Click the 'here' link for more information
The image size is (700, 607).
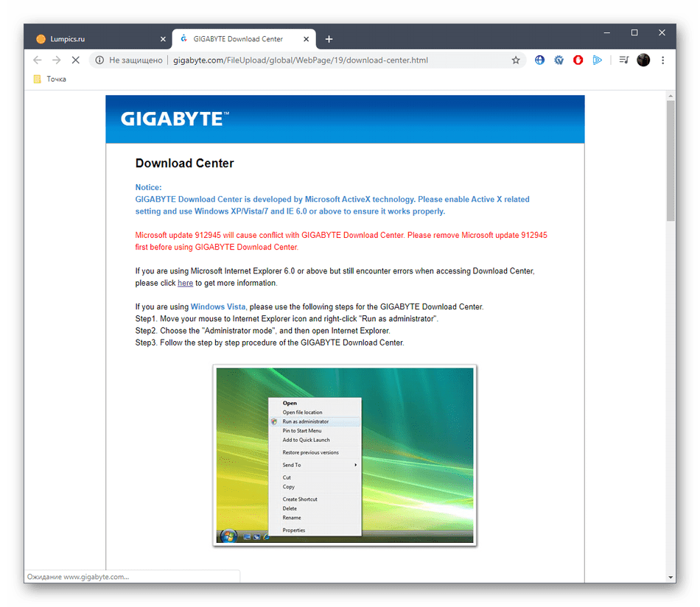tap(185, 283)
